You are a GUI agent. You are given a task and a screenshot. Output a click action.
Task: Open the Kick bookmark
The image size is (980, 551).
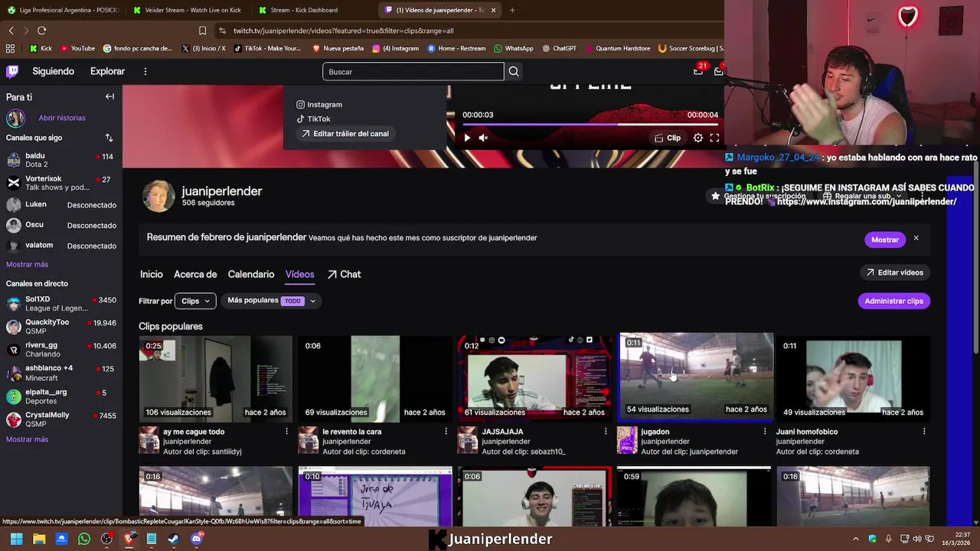[x=41, y=48]
